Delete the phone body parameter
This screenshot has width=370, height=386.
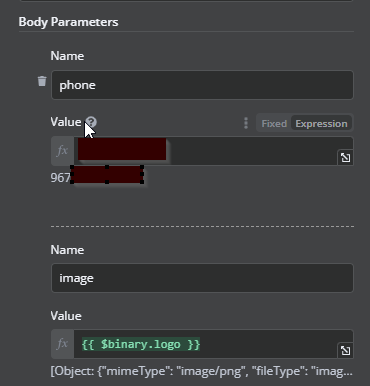42,81
